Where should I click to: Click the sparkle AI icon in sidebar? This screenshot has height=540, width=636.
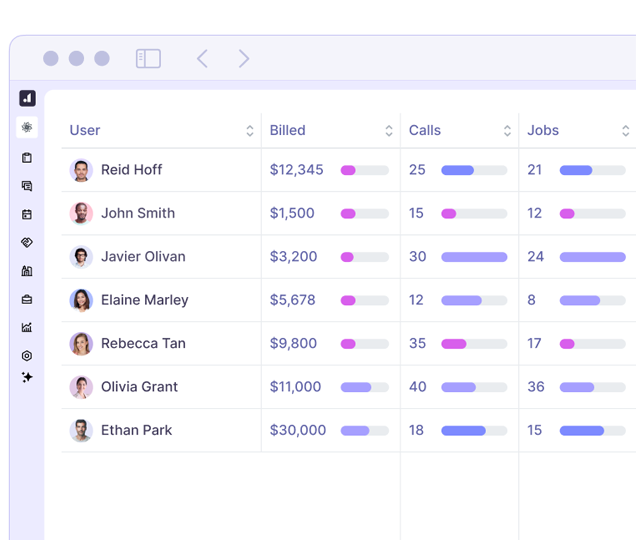click(x=27, y=377)
